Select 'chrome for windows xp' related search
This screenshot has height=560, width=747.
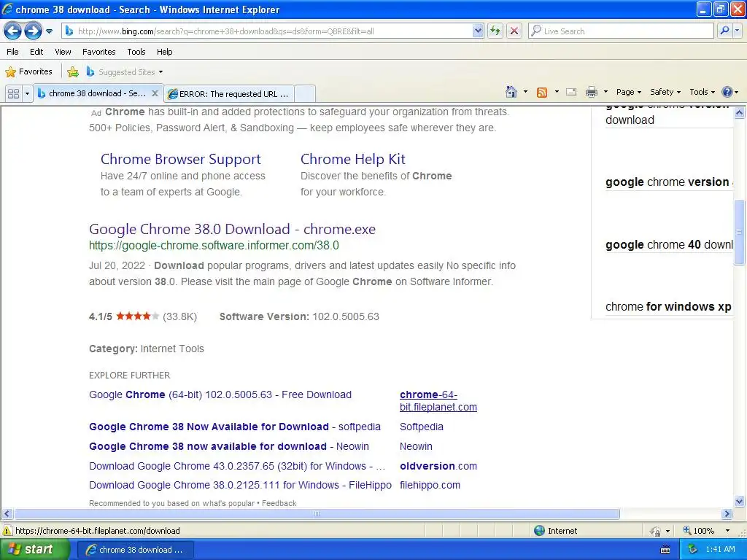pyautogui.click(x=668, y=307)
